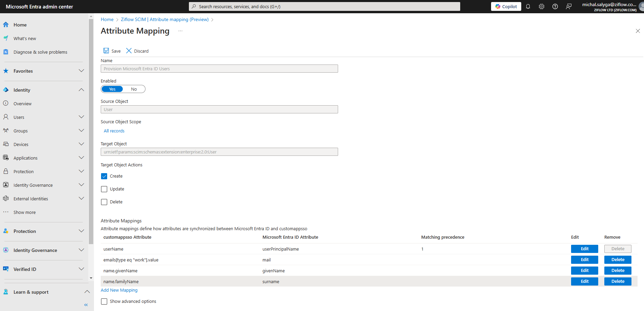The width and height of the screenshot is (644, 311).
Task: Uncheck the Create target action checkbox
Action: [x=104, y=176]
